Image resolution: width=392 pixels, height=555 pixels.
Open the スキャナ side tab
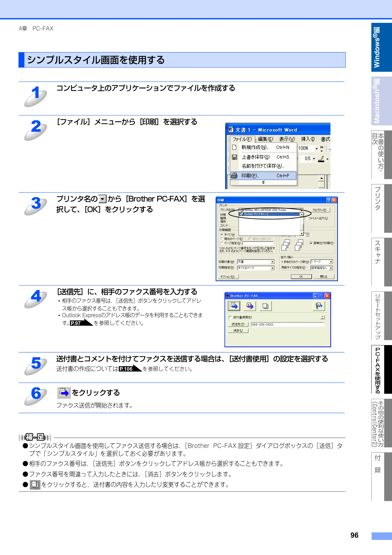tap(381, 262)
